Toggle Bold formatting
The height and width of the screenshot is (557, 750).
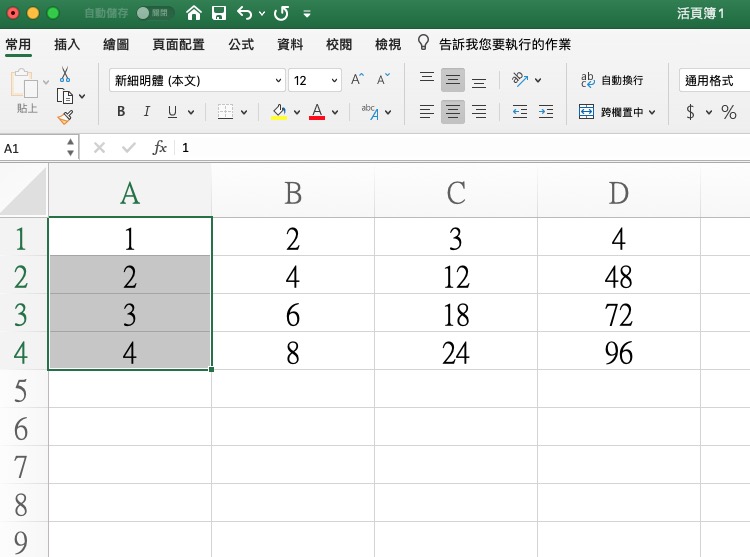[121, 112]
